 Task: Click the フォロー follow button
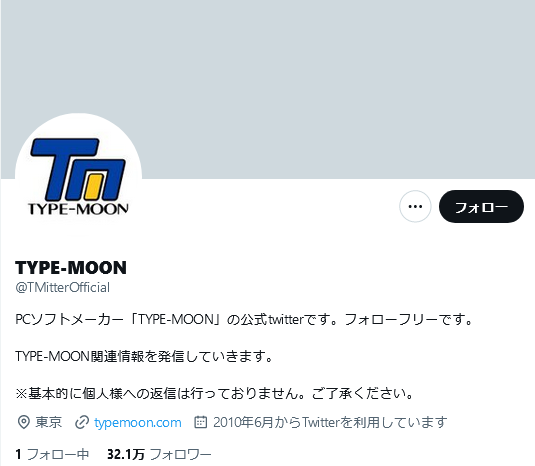coord(481,206)
